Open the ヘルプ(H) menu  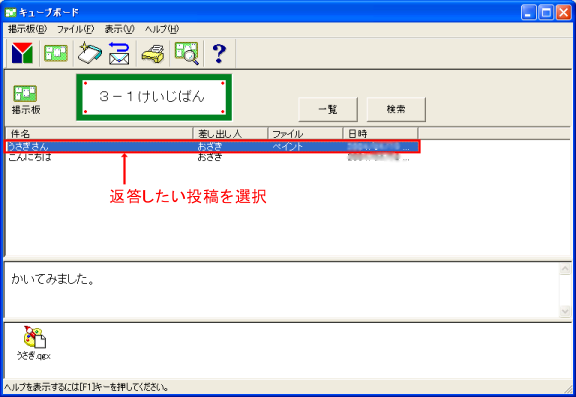(x=162, y=29)
